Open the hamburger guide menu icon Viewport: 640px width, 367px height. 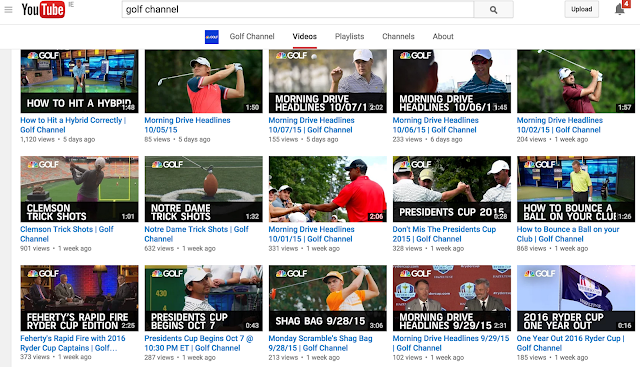(8, 9)
